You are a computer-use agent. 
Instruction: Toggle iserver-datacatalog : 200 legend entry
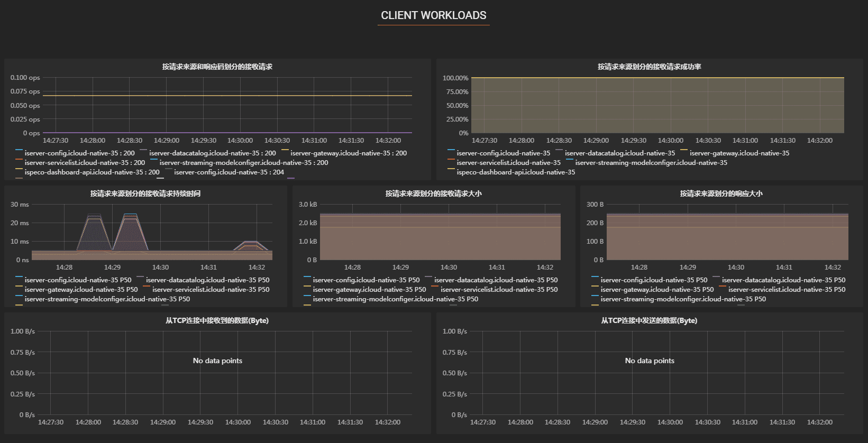click(x=212, y=153)
